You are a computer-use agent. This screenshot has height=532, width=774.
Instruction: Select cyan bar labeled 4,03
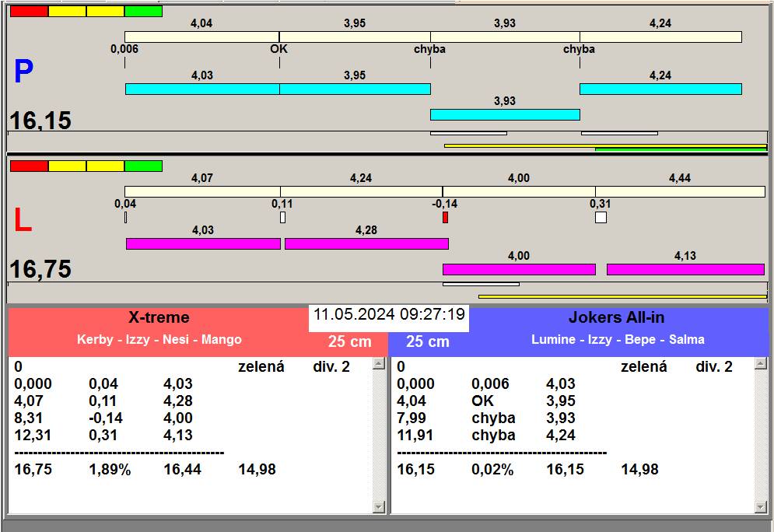(202, 89)
